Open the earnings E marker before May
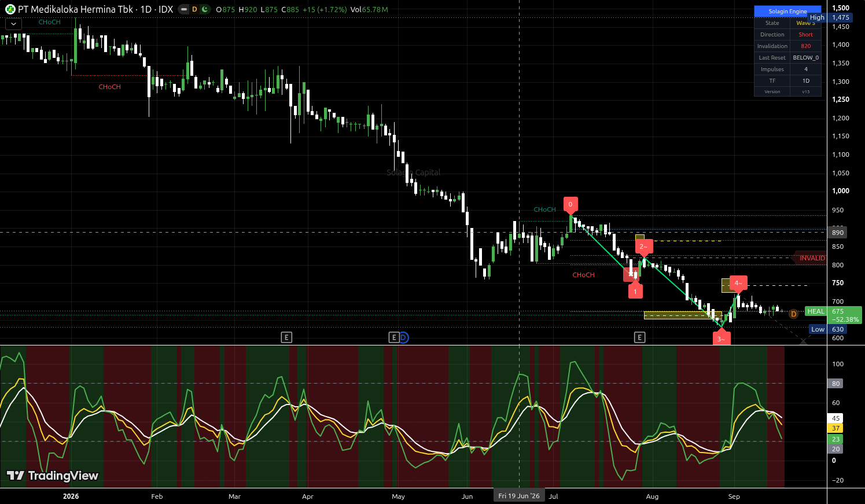 coord(394,337)
